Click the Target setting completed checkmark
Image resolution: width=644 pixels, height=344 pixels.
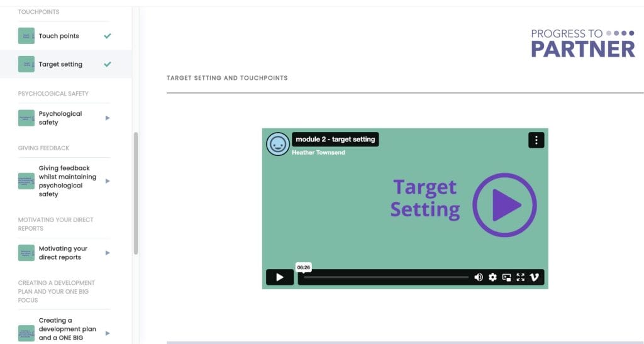[108, 64]
